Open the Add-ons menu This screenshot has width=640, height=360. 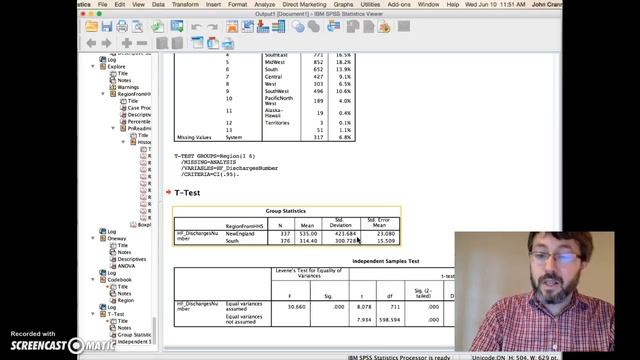399,4
